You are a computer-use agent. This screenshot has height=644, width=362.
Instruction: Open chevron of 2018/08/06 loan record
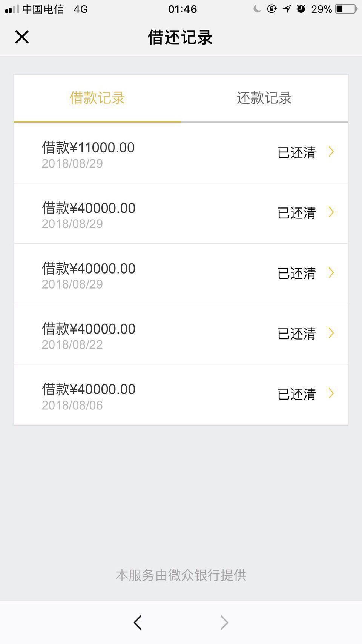point(331,393)
